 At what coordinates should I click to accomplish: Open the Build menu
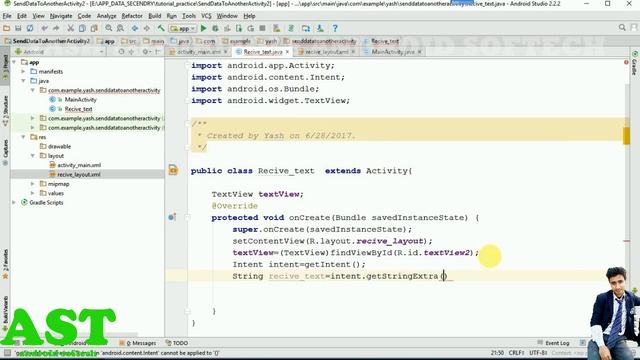point(155,16)
